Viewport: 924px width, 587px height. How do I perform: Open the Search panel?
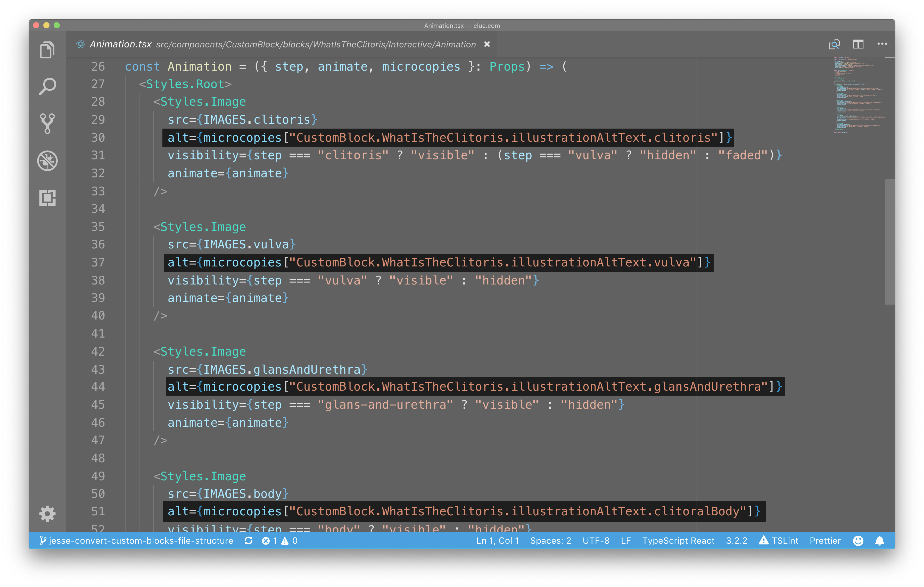click(47, 86)
